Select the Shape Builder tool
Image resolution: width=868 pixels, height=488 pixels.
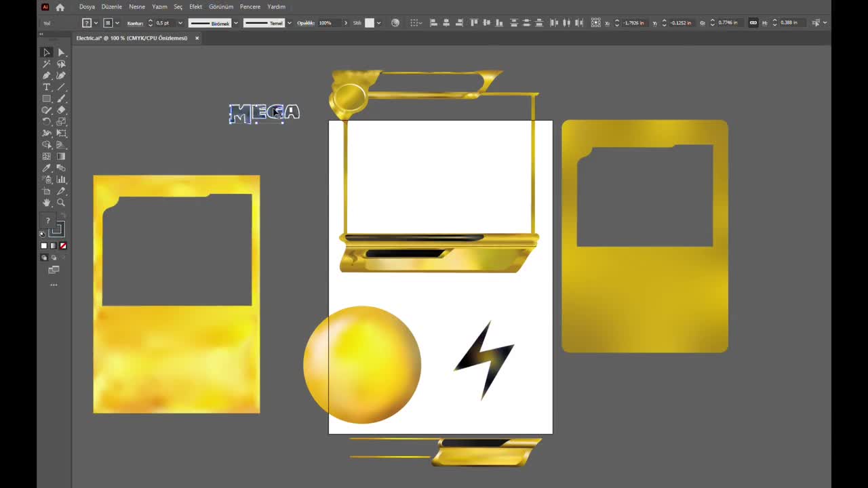click(46, 144)
